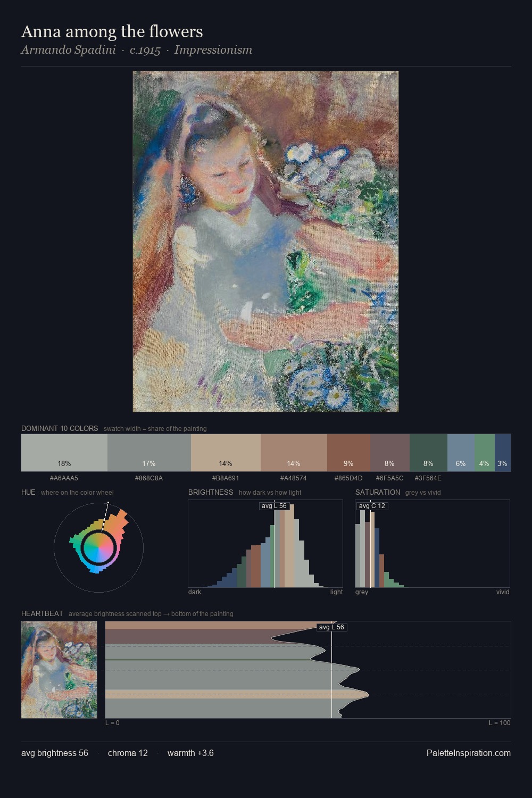The image size is (532, 798).
Task: Click the 'HUE' section heading
Action: coord(28,492)
